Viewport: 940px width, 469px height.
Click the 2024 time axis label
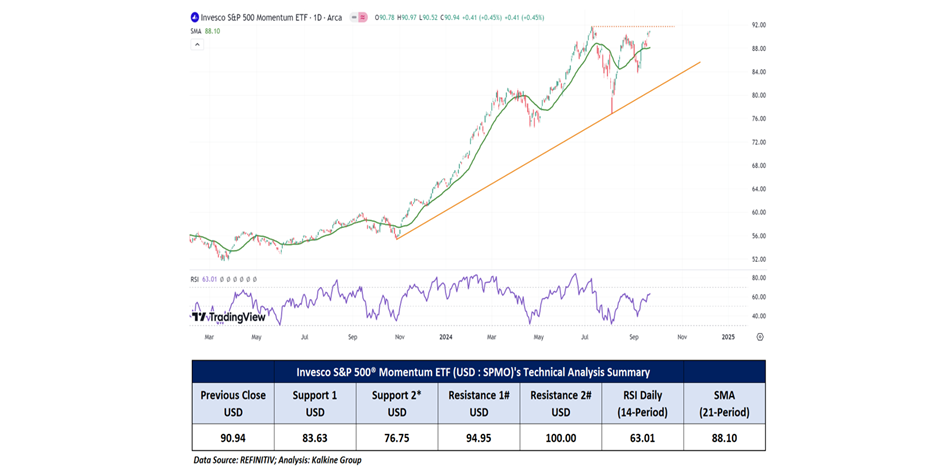coord(445,337)
